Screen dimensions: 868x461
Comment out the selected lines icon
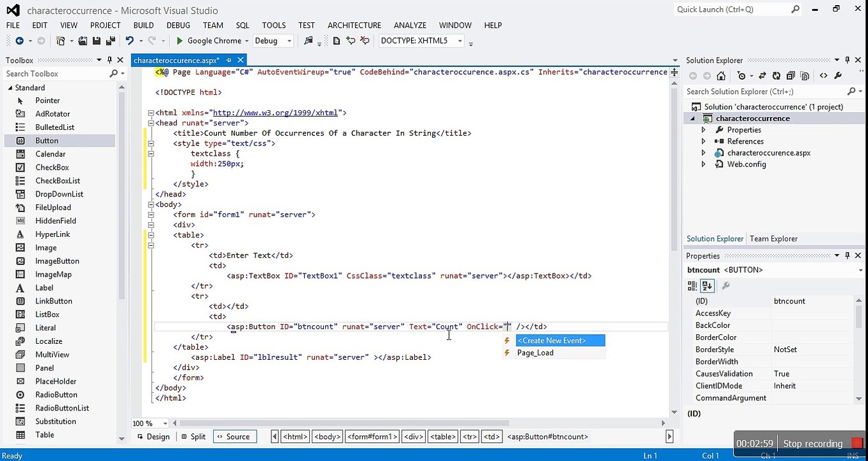pyautogui.click(x=351, y=40)
